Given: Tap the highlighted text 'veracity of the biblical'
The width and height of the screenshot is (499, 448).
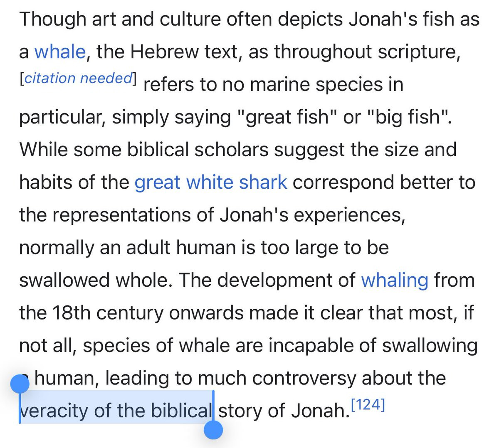Looking at the screenshot, I should (116, 411).
